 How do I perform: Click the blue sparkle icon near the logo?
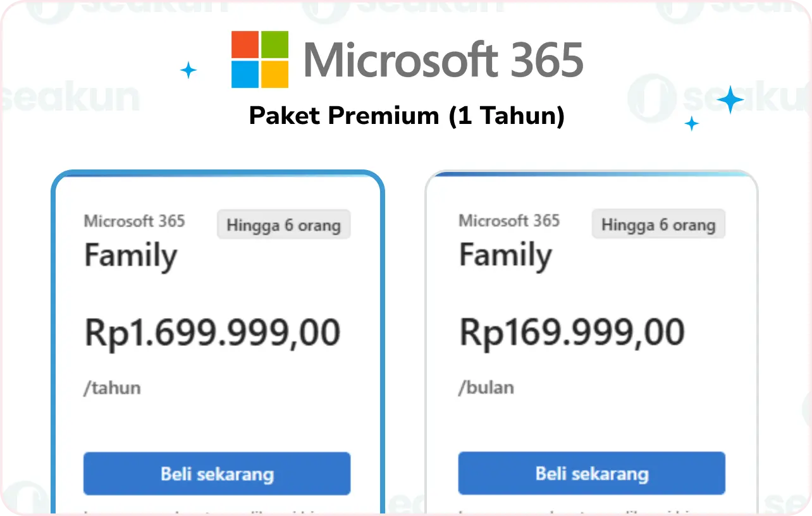coord(188,70)
